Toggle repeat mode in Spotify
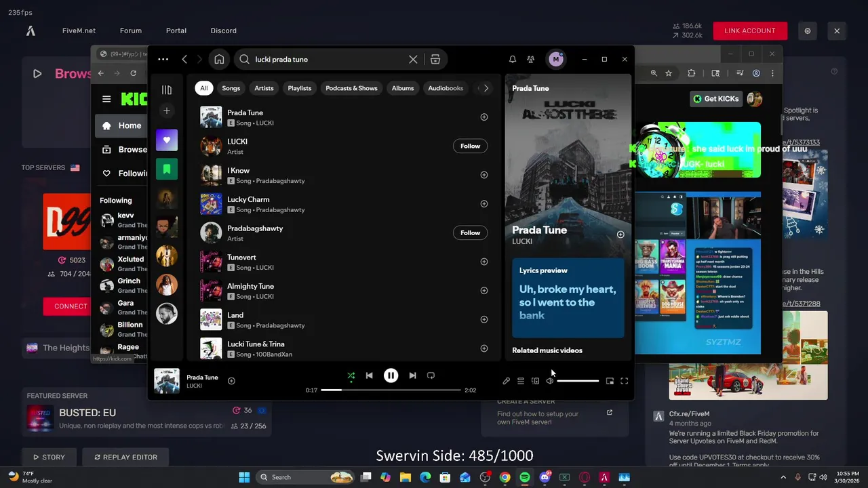 point(431,375)
